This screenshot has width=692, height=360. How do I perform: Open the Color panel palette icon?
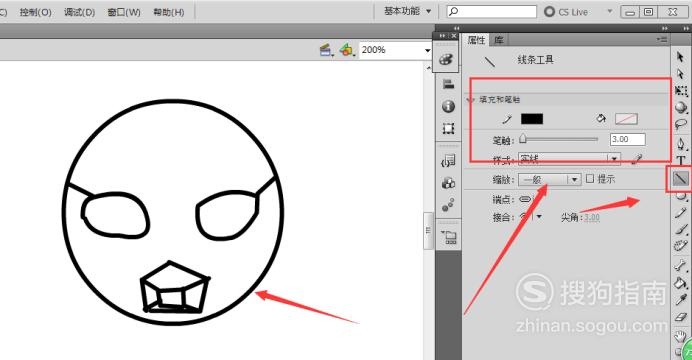(447, 60)
